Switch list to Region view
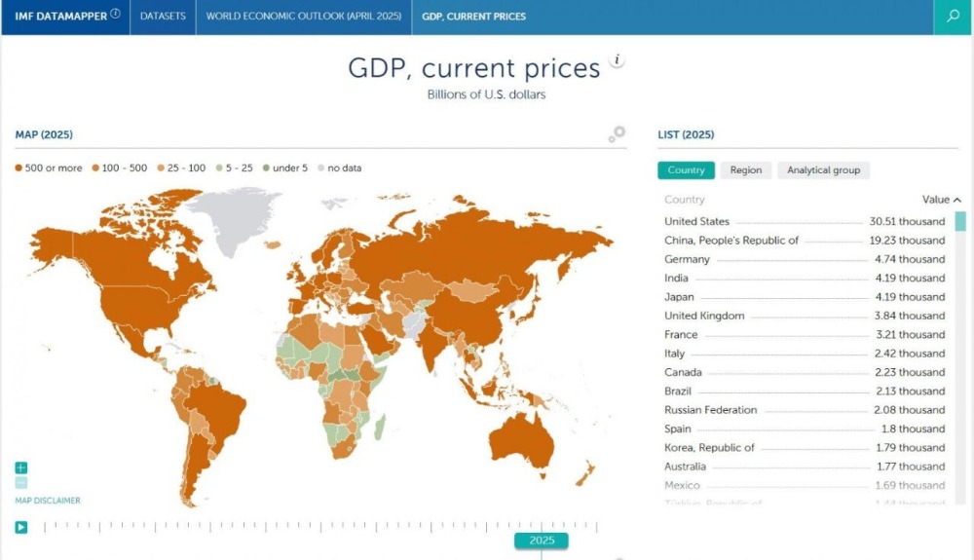Viewport: 974px width, 560px height. (745, 170)
